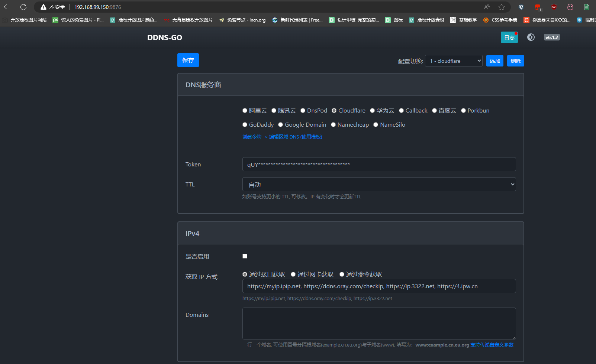Select NameSilo radio option
The height and width of the screenshot is (364, 596).
tap(376, 125)
